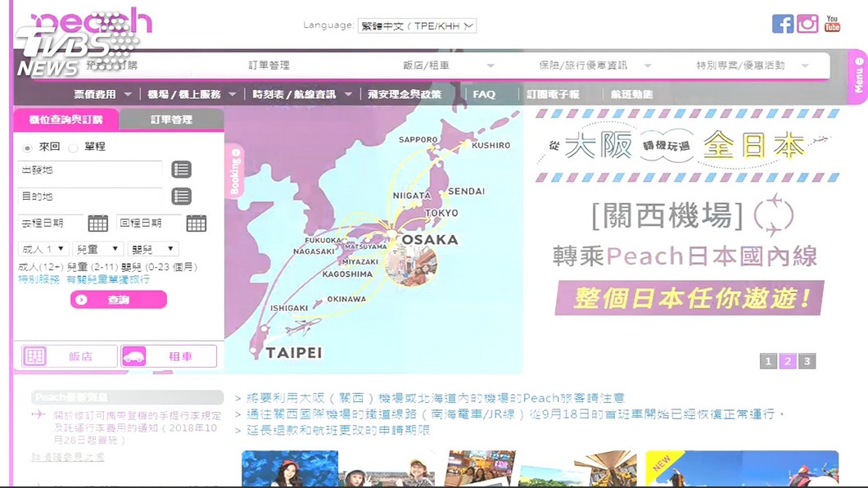Viewport: 868px width, 488px height.
Task: Open the 回程日期 return date calendar icon
Action: click(196, 223)
